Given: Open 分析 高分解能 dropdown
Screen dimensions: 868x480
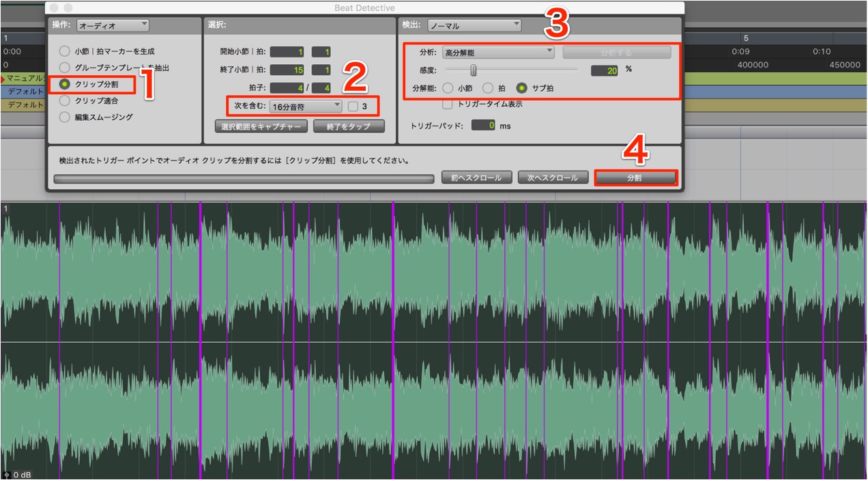Looking at the screenshot, I should point(498,53).
